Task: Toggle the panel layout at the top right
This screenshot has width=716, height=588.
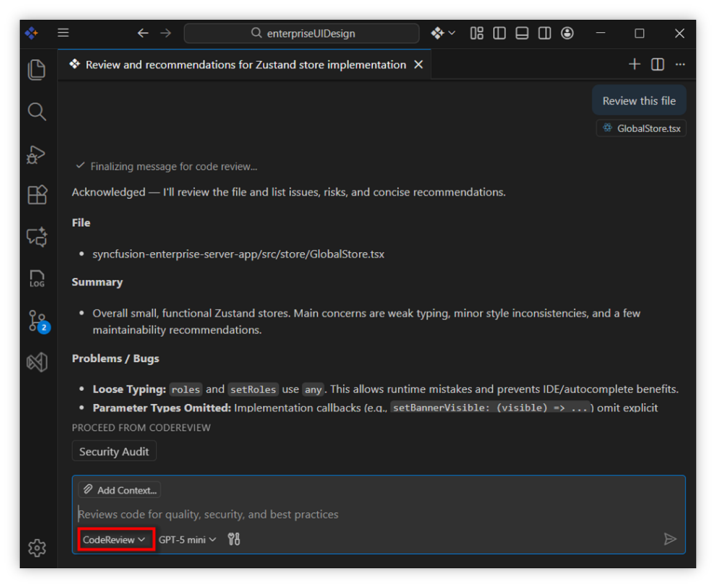Action: point(521,33)
